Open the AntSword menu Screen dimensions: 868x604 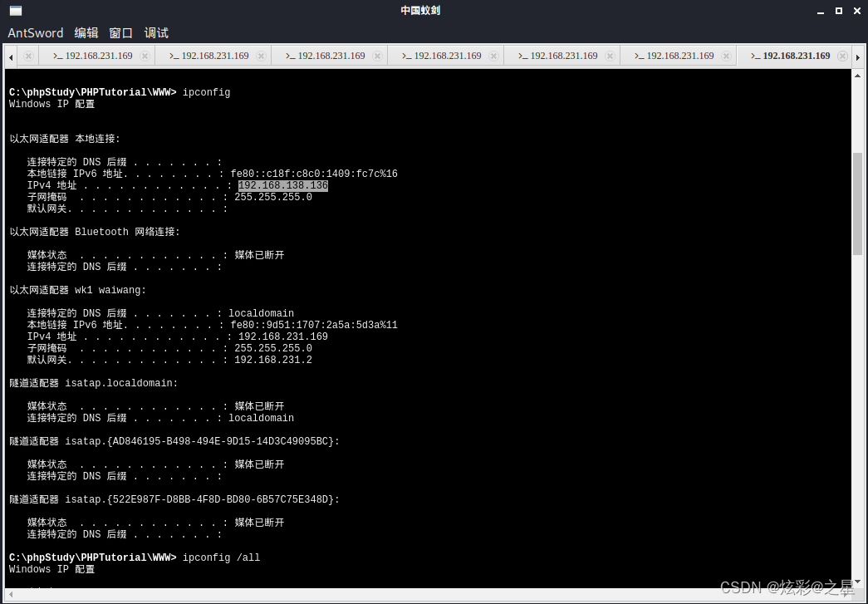click(36, 33)
